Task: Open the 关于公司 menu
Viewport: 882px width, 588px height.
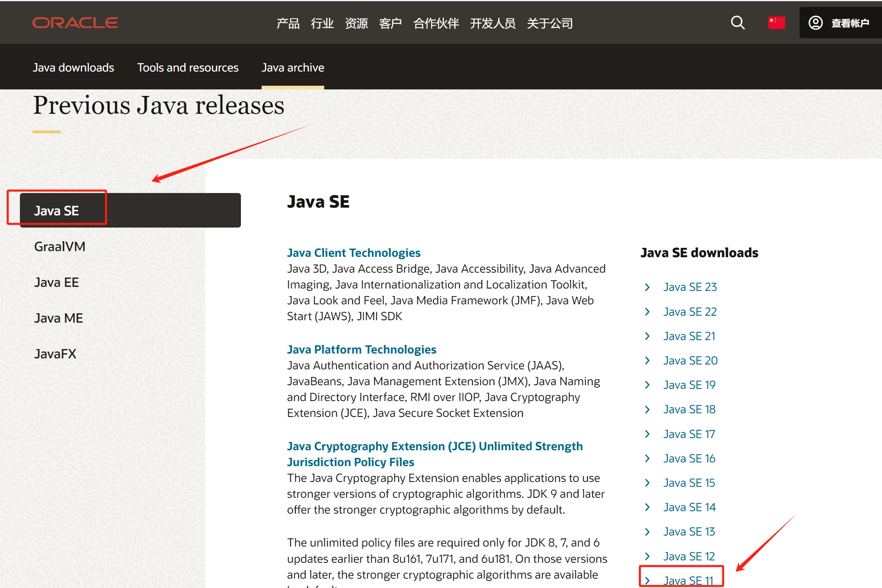Action: (550, 23)
